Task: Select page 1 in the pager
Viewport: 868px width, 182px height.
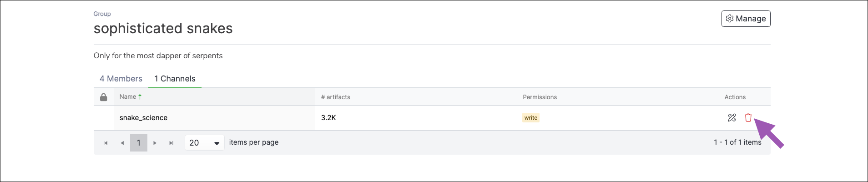Action: [x=139, y=143]
